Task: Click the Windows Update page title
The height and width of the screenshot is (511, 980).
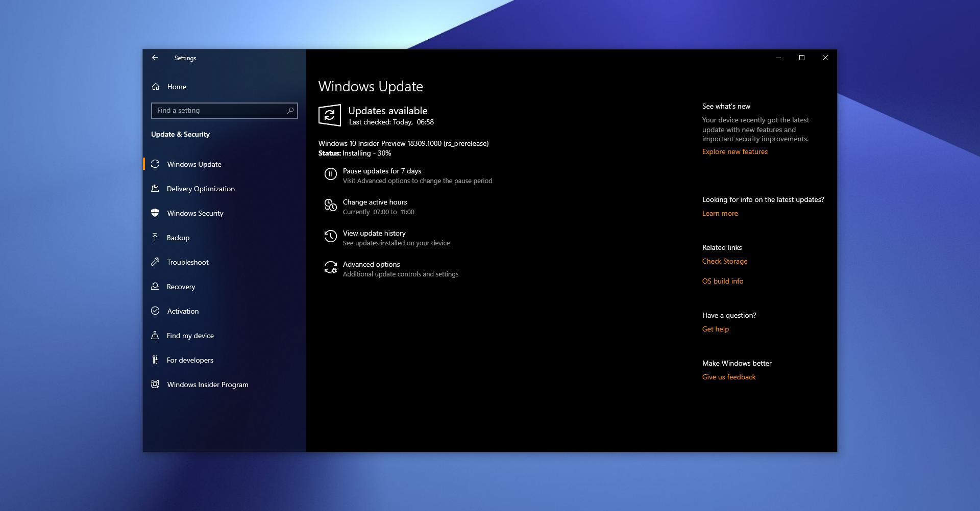Action: click(x=371, y=86)
